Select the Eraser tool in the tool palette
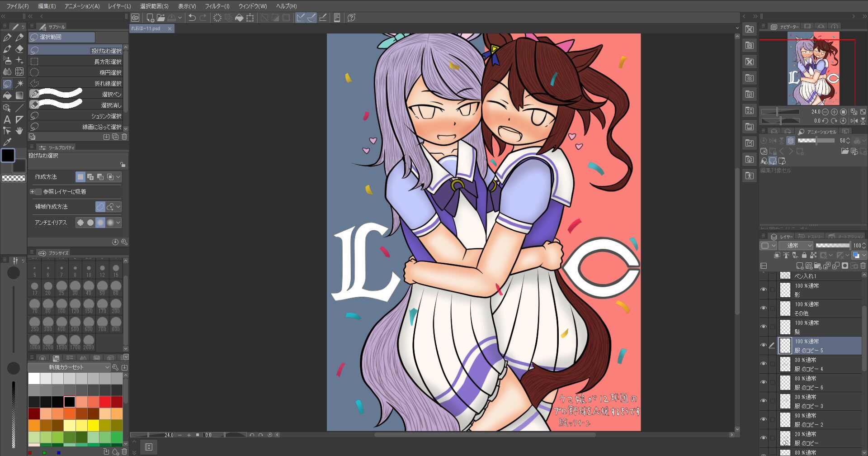Image resolution: width=868 pixels, height=456 pixels. [19, 49]
